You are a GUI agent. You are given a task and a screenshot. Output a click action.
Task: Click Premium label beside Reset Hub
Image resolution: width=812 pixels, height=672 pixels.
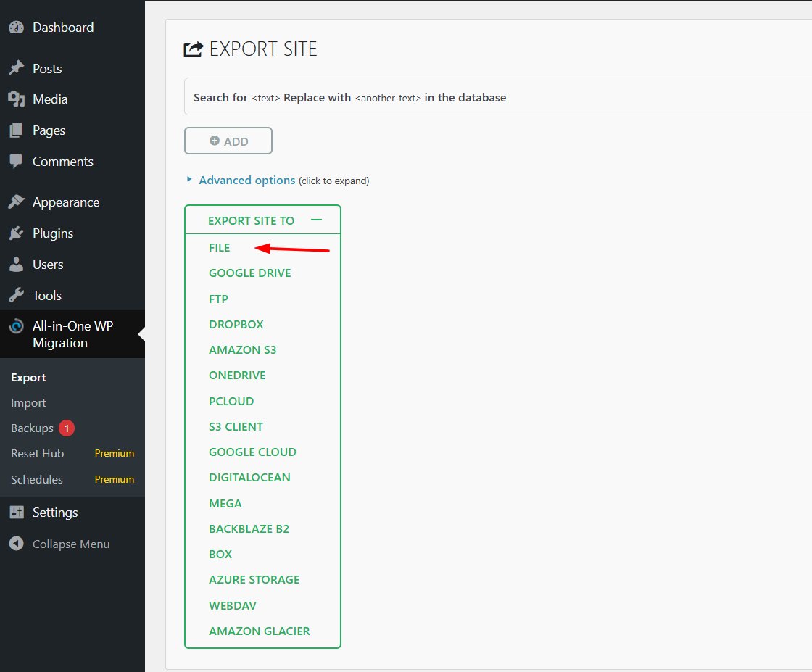(115, 453)
